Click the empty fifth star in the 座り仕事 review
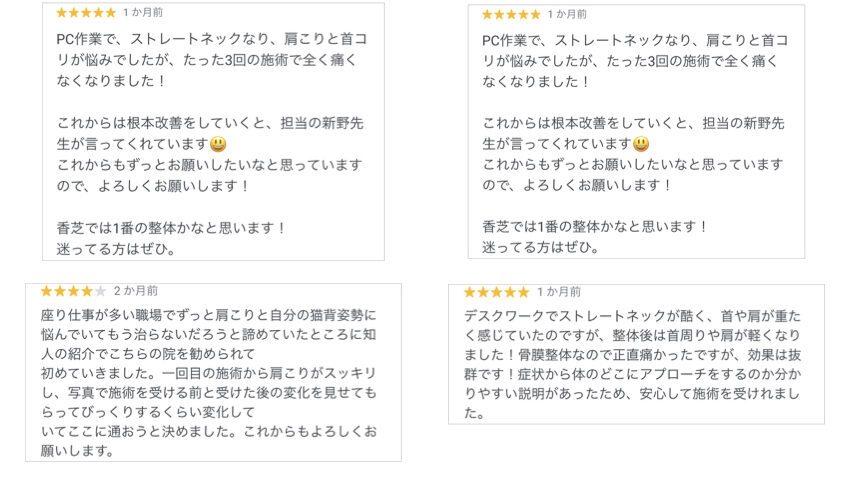The height and width of the screenshot is (494, 842). 100,291
